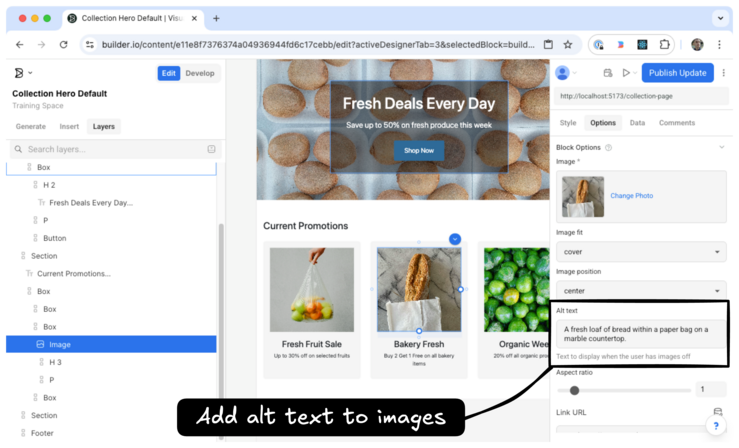Image resolution: width=739 pixels, height=448 pixels.
Task: Click the blue circle dropdown above bakery image
Action: (x=455, y=239)
